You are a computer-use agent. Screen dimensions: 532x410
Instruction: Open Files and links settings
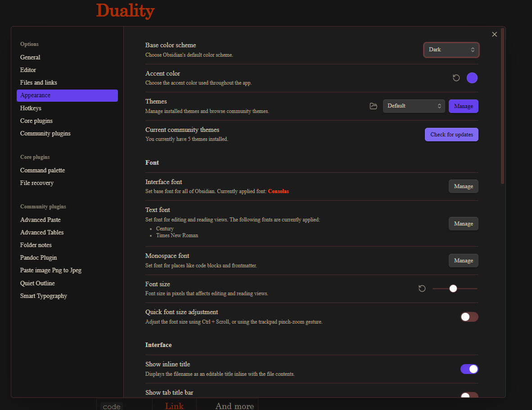tap(67, 83)
